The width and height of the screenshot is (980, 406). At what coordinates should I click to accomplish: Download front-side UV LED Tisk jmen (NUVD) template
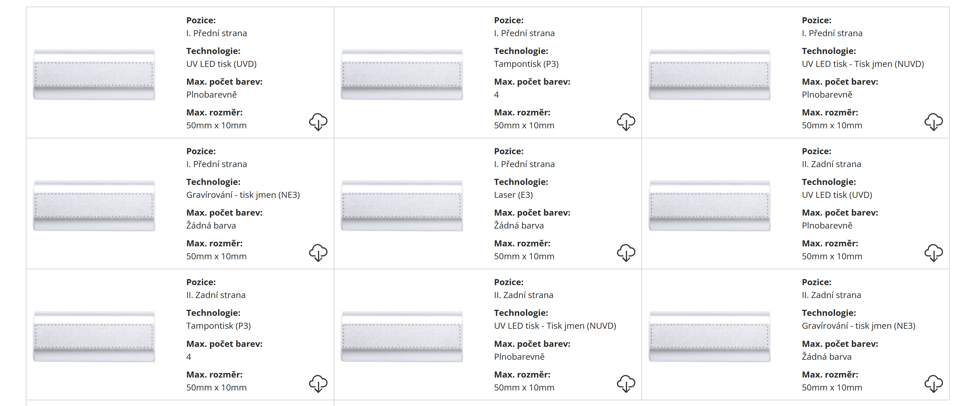(934, 122)
